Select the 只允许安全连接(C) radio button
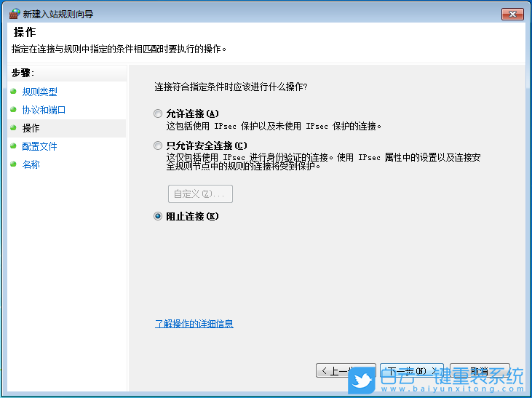Image resolution: width=532 pixels, height=398 pixels. [x=158, y=146]
